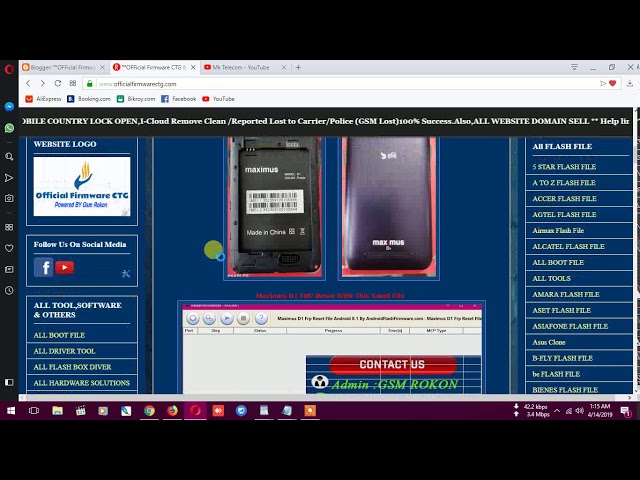Close the Mk Telecom YouTube tab
Viewport: 640px width, 480px height.
click(x=284, y=67)
